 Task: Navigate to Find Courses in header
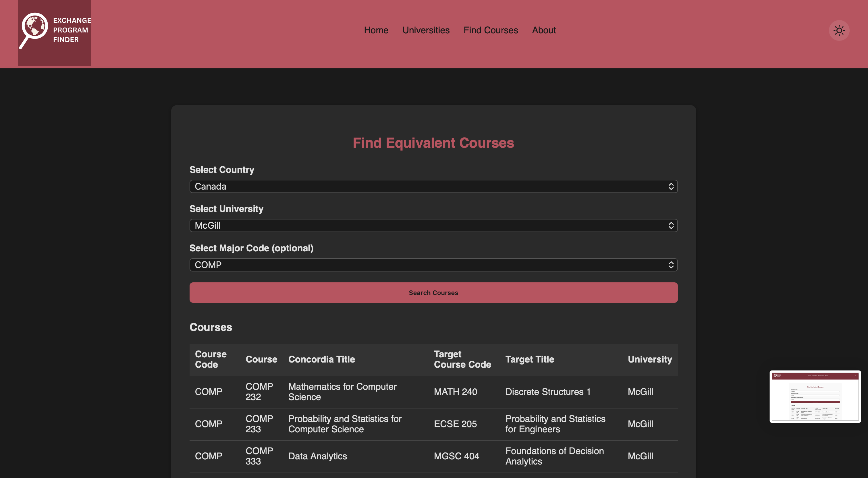point(490,30)
